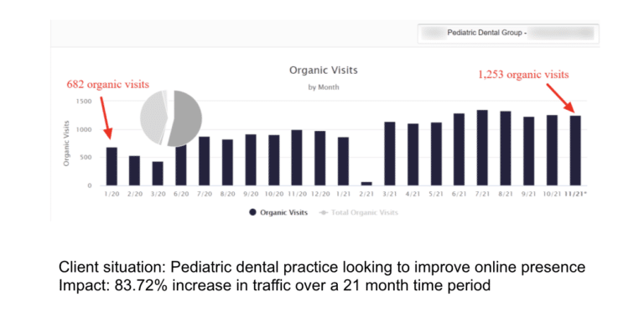
Task: Click the 11/20 bar
Action: [x=297, y=158]
